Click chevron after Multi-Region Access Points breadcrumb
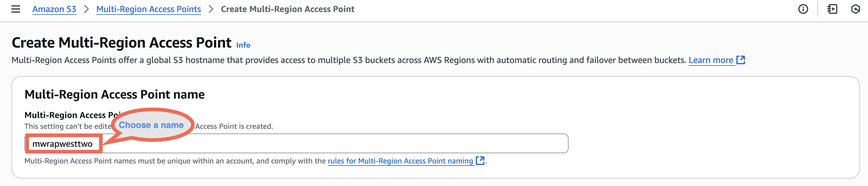The image size is (868, 186). 211,9
